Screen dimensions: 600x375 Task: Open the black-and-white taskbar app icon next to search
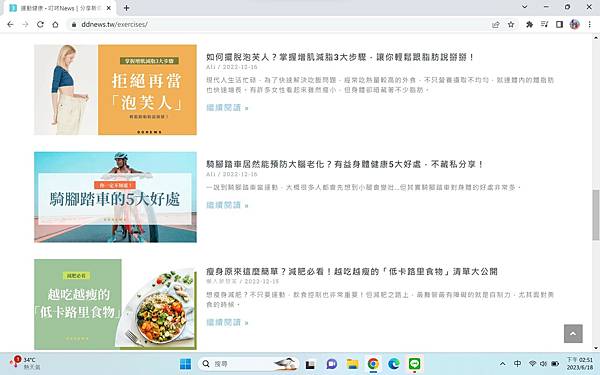(310, 364)
